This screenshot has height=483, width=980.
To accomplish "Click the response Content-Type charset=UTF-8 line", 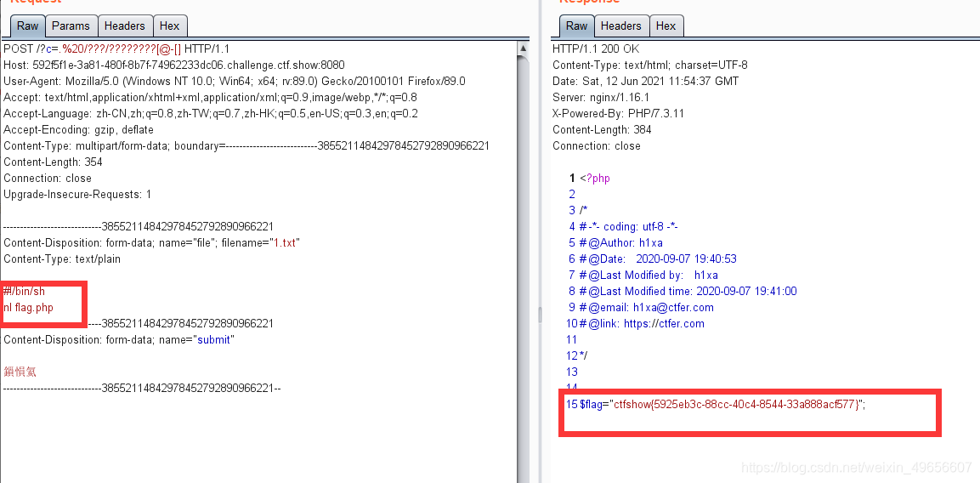I will [650, 65].
